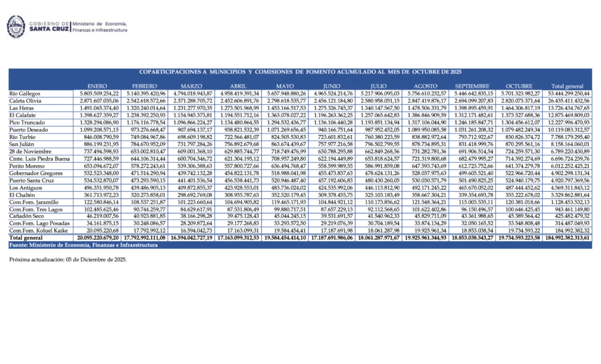Choose the ABRIL column header
This screenshot has height=364, width=601.
pyautogui.click(x=238, y=86)
